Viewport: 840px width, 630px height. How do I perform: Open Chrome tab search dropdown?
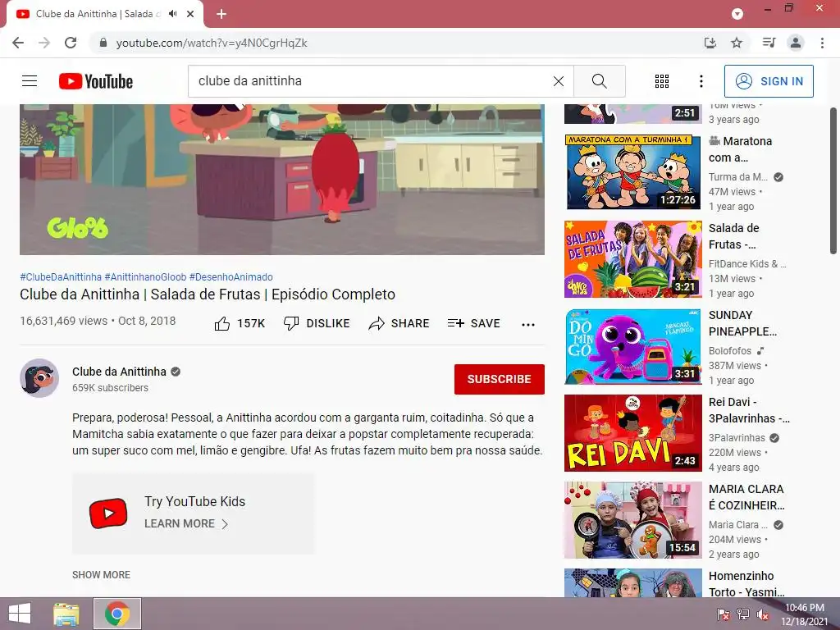click(x=737, y=14)
